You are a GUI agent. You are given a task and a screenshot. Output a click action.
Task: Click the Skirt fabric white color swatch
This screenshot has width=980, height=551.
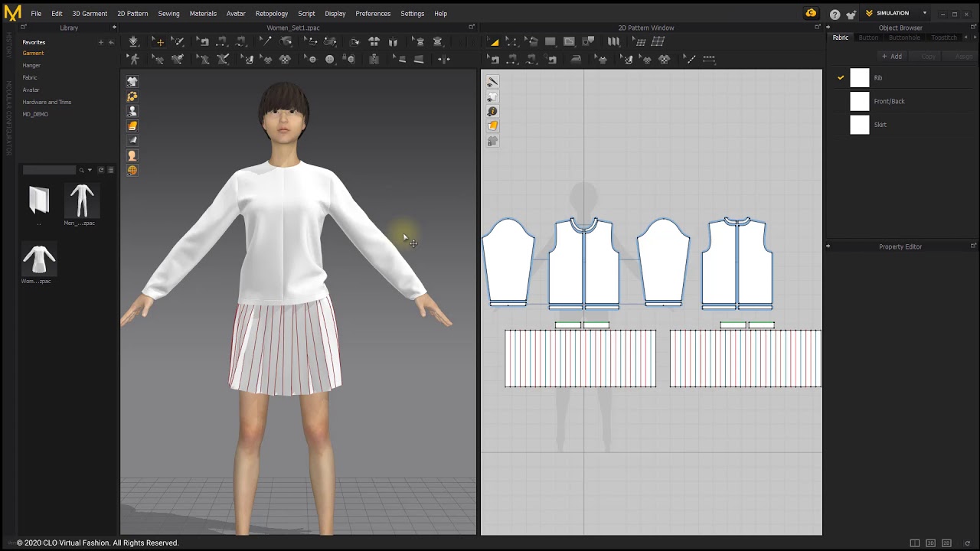860,125
